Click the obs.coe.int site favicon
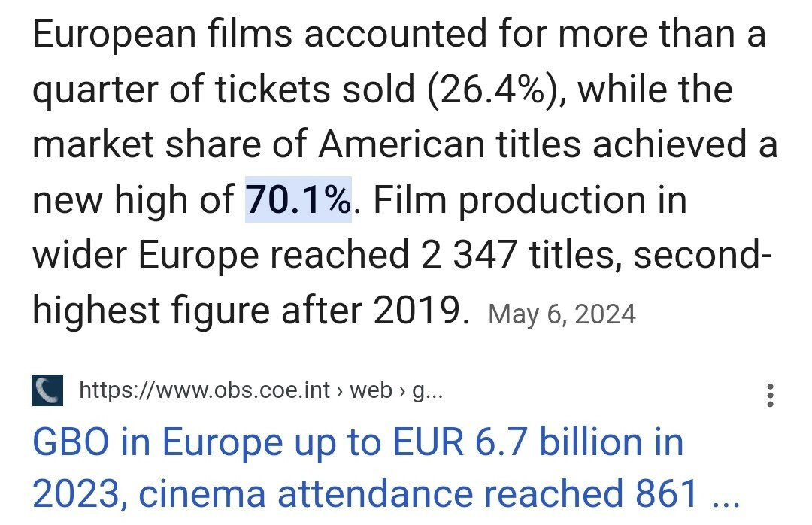 [47, 391]
